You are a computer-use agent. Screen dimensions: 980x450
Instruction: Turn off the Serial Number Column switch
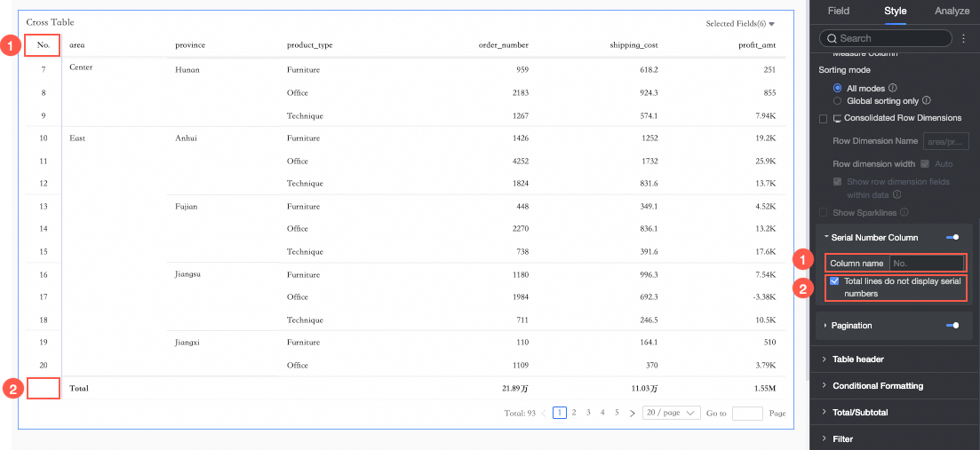(952, 238)
